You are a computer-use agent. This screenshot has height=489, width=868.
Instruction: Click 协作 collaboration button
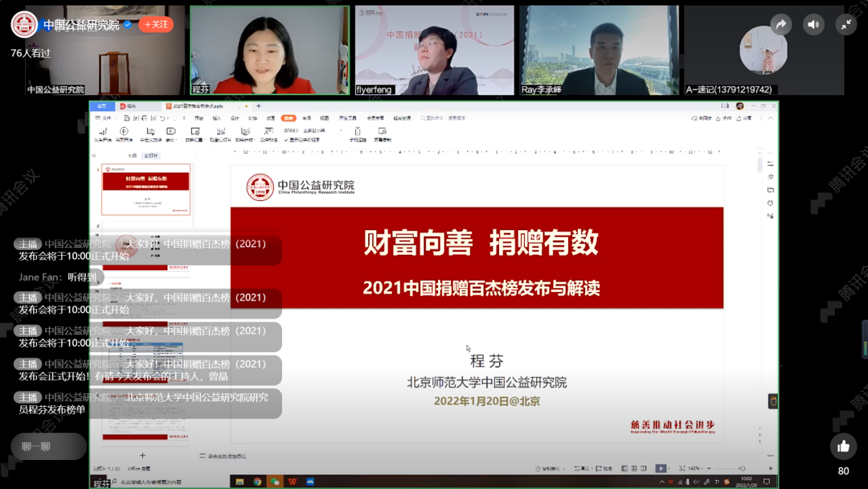point(723,118)
